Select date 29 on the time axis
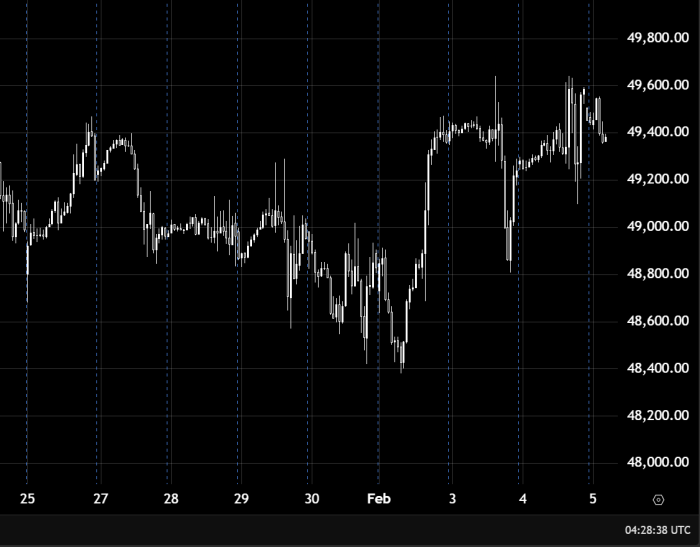This screenshot has height=547, width=700. (241, 498)
